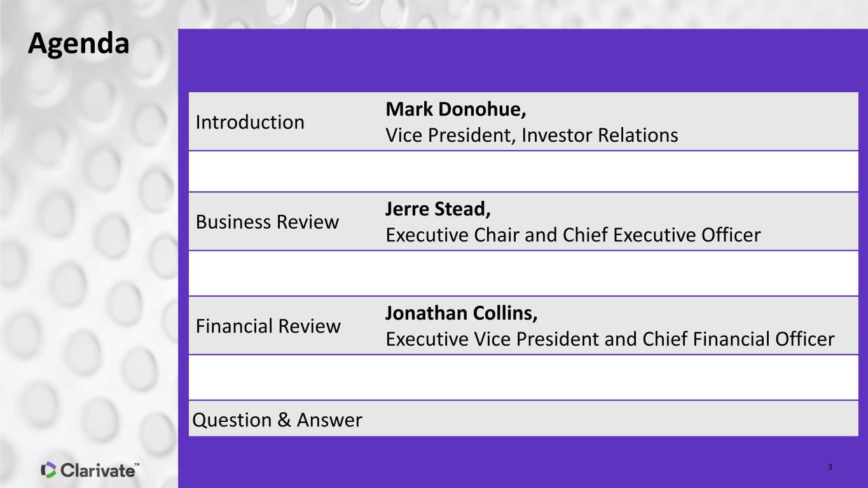Screen dimensions: 868x488
Task: Click the Introduction agenda row label
Action: 250,122
